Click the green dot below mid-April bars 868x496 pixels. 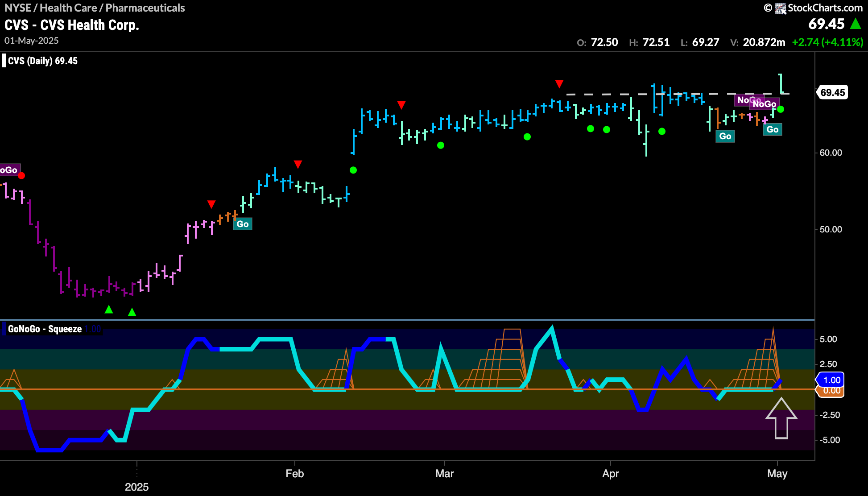coord(662,131)
